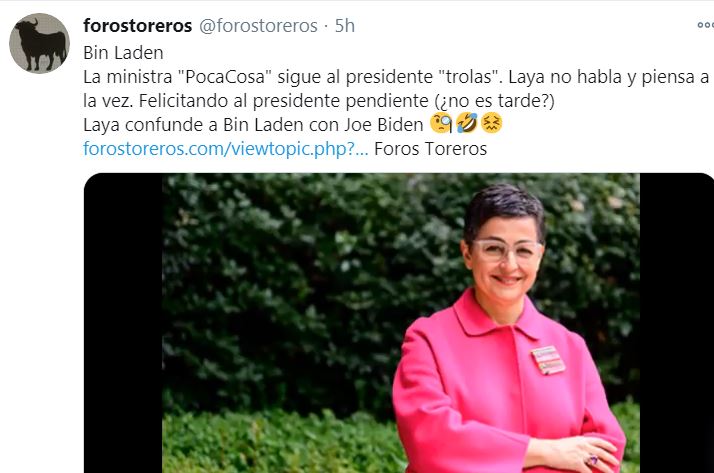Click the line 'Laya confunde a Bin Laden con Joe Biden'
This screenshot has height=473, width=714.
[x=253, y=125]
